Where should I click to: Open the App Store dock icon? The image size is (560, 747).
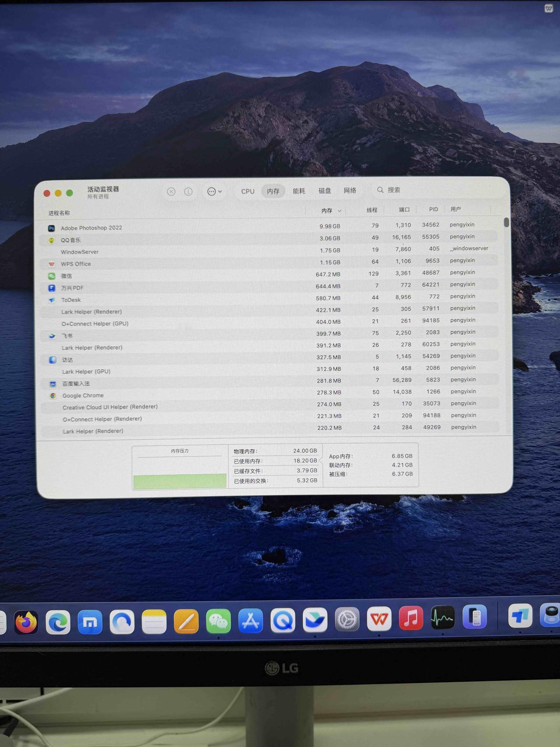pyautogui.click(x=251, y=621)
